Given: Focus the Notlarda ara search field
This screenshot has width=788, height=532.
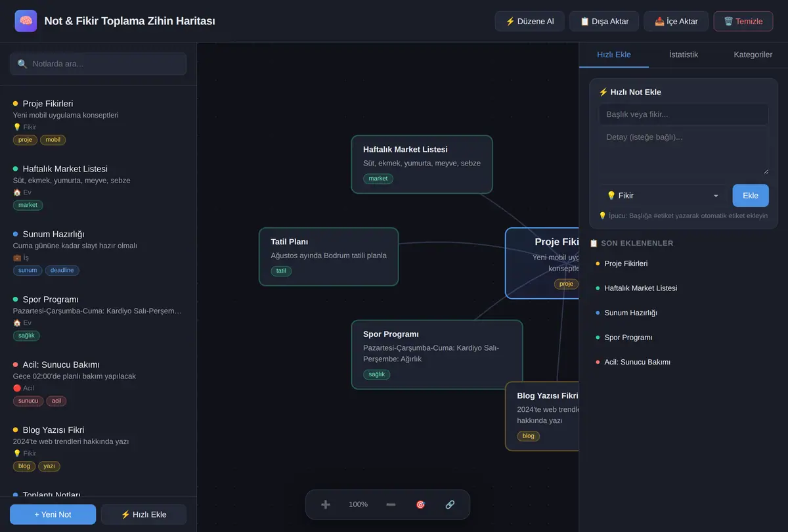Looking at the screenshot, I should pos(98,64).
